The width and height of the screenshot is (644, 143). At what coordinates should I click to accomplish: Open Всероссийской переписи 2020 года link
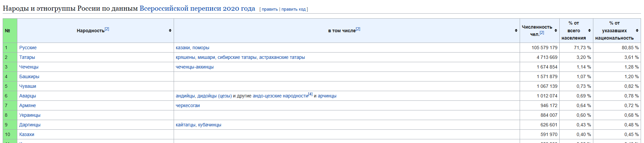[x=197, y=8]
